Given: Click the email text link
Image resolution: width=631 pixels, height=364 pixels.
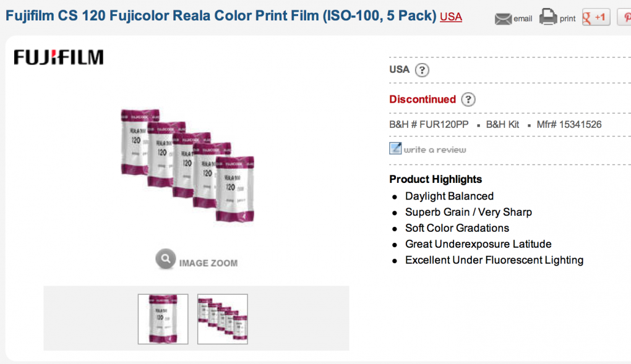Looking at the screenshot, I should pyautogui.click(x=523, y=19).
